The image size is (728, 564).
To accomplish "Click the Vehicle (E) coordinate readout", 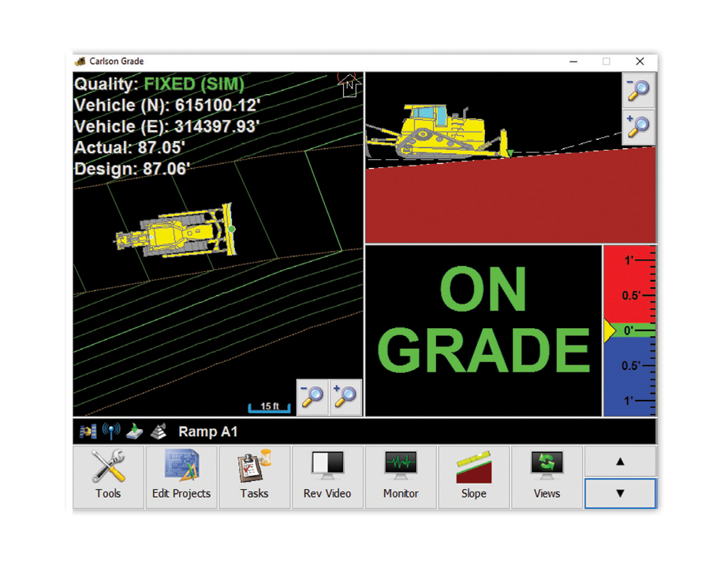I will tap(166, 127).
